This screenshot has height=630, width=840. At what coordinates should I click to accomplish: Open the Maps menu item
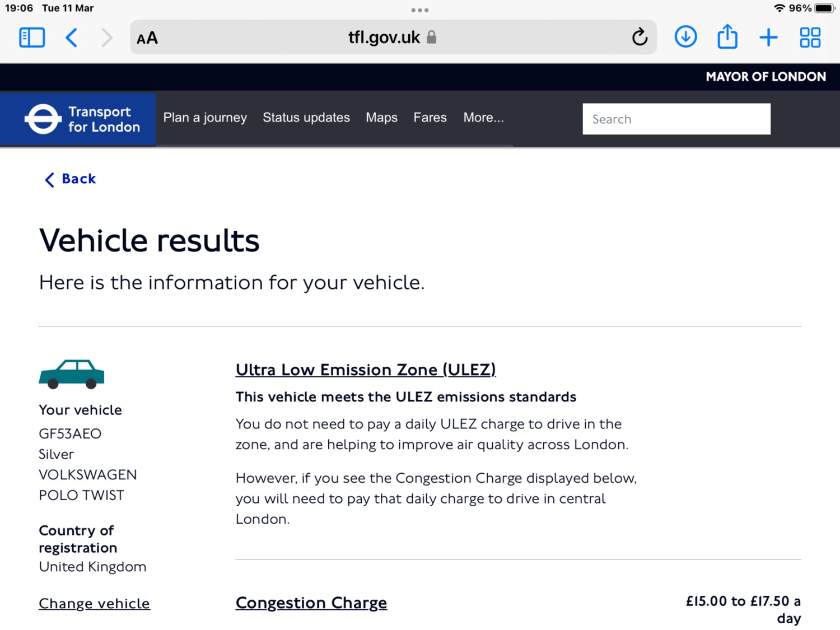point(381,118)
